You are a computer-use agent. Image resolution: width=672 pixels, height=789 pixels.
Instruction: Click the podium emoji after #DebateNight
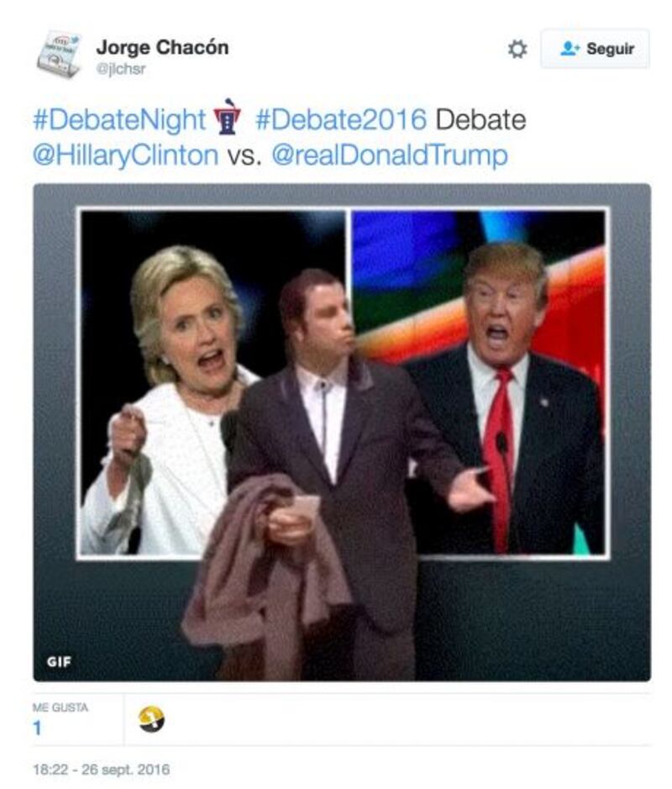click(228, 118)
